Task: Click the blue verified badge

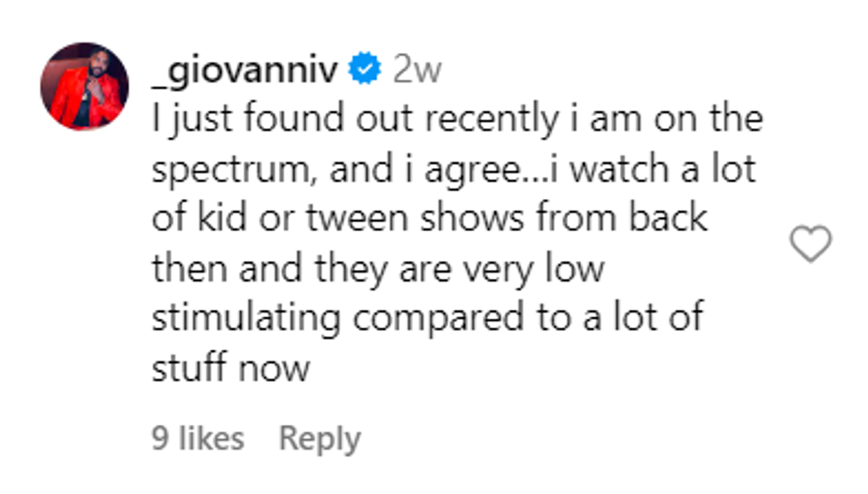Action: [363, 69]
